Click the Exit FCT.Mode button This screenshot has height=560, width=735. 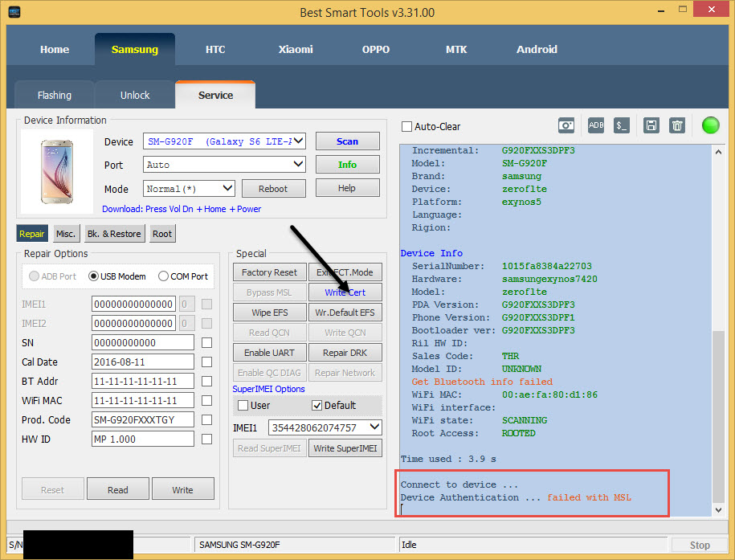[345, 272]
